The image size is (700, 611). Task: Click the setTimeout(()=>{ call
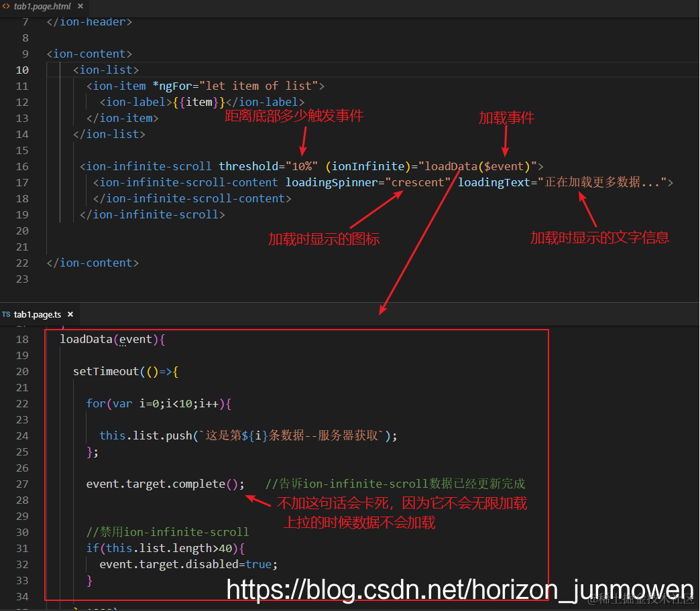click(126, 372)
